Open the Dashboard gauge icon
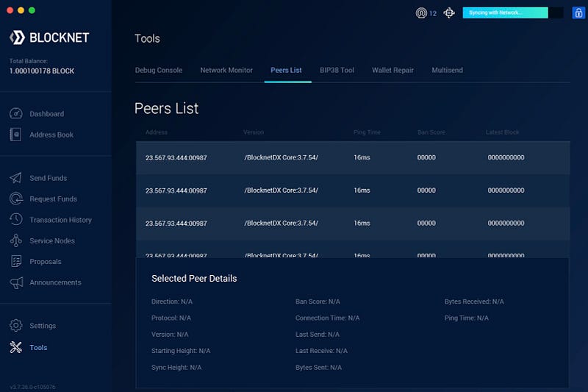 tap(15, 113)
